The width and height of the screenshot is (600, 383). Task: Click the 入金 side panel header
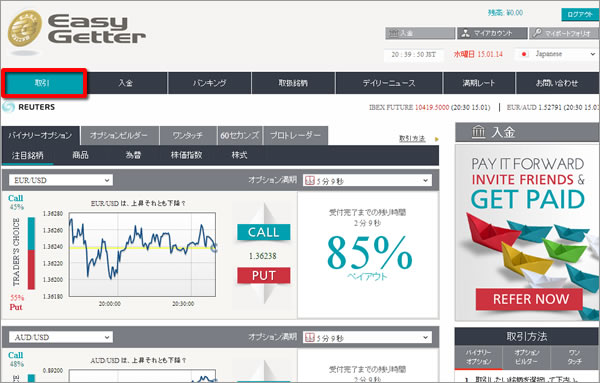(527, 132)
